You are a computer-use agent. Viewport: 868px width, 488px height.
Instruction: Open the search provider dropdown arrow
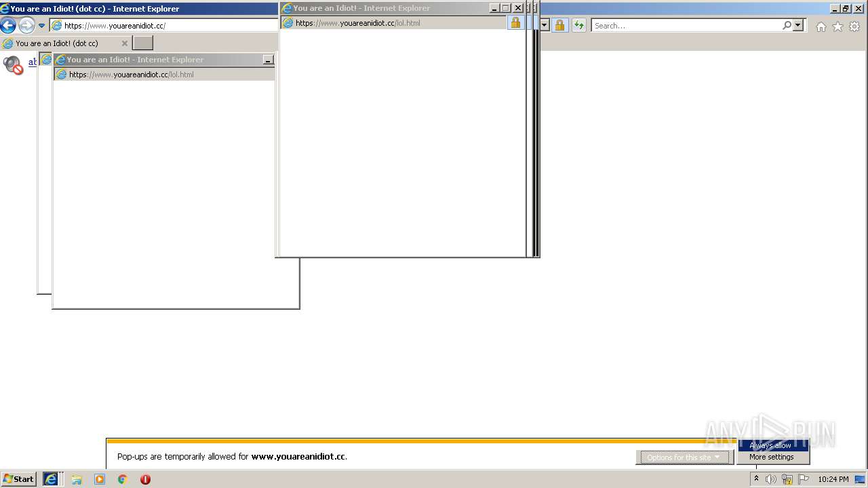(798, 25)
